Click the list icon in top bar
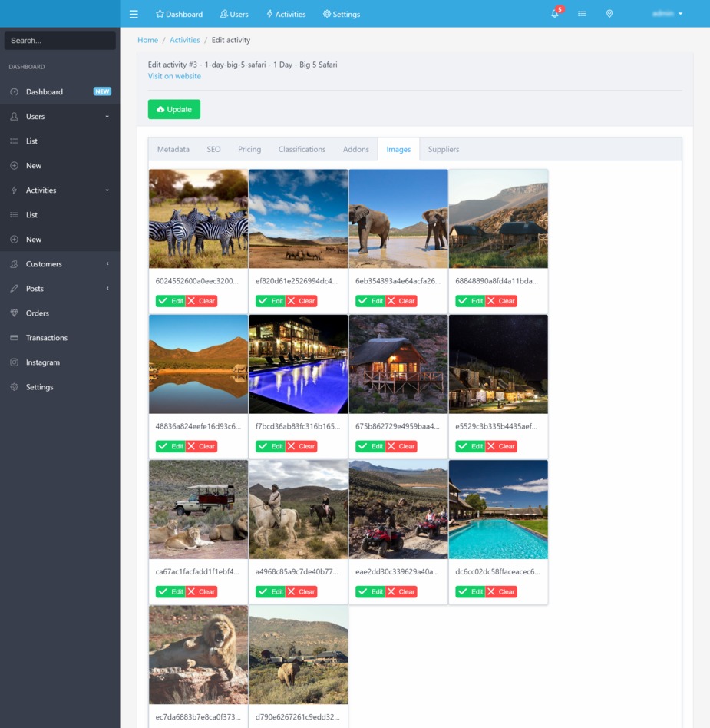 [x=582, y=14]
